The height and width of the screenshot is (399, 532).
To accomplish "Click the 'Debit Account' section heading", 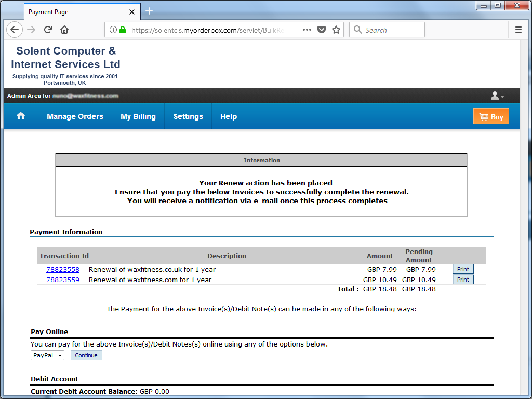I will (54, 379).
